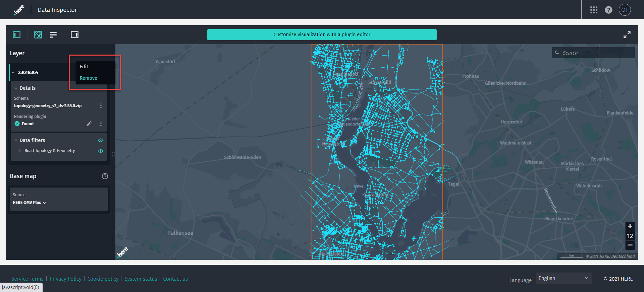Open Cookie policy link
This screenshot has width=644, height=292.
[103, 279]
